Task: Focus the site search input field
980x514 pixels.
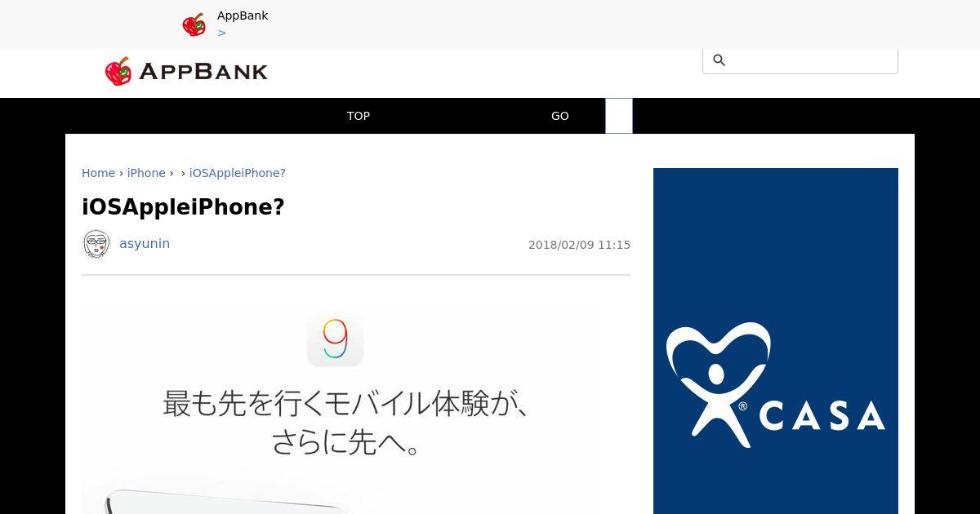Action: click(800, 60)
